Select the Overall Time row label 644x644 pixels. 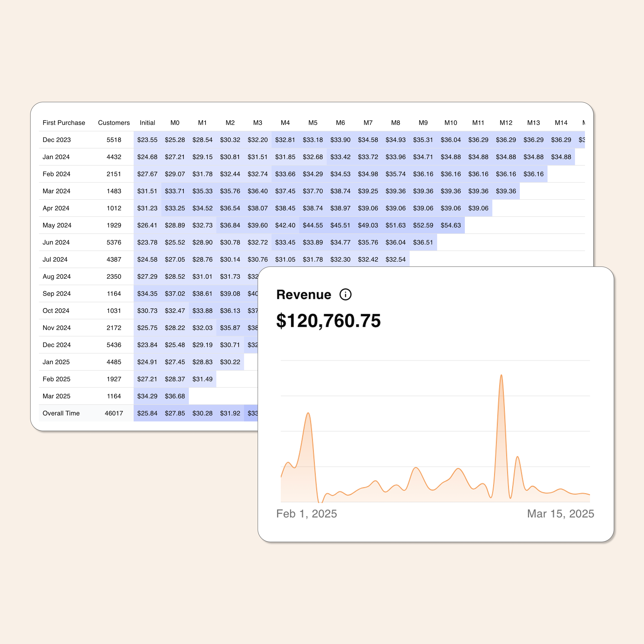pyautogui.click(x=61, y=413)
